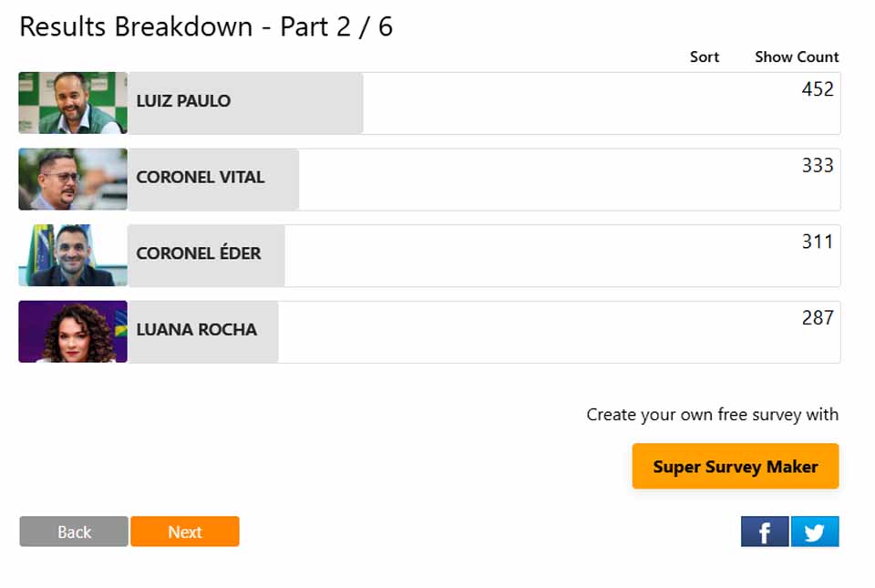Toggle the Show Count option

(x=796, y=57)
